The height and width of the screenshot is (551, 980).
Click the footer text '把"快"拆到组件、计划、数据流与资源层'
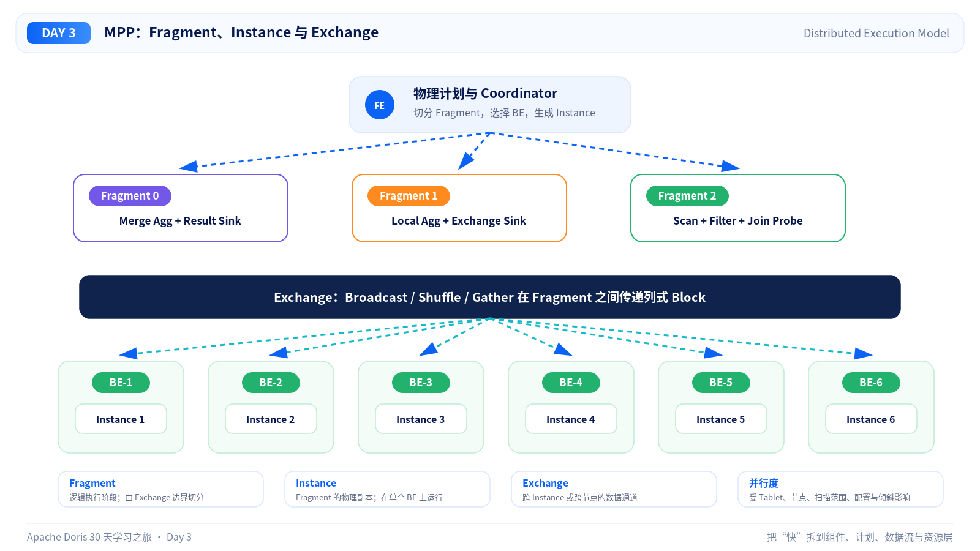tap(860, 537)
